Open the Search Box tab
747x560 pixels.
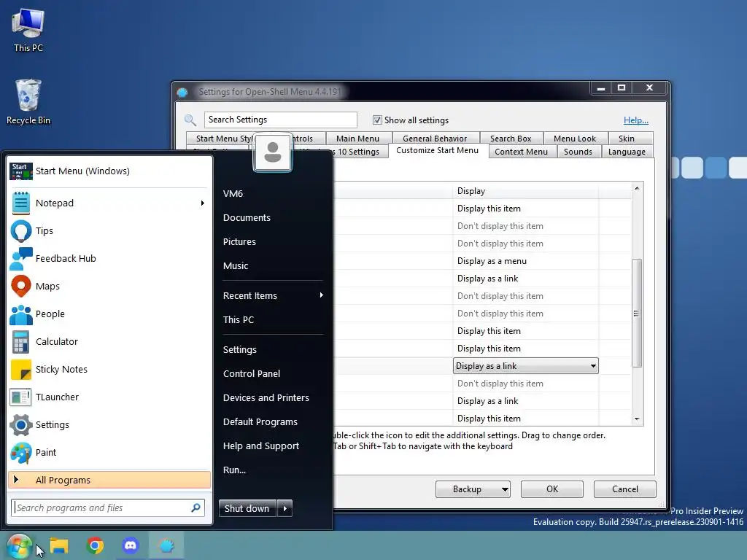(511, 138)
